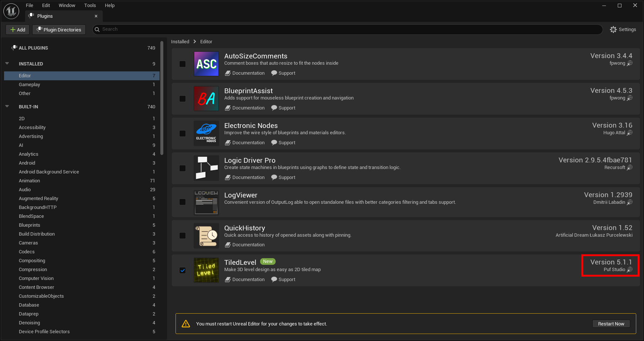Enable the LogViewer plugin checkbox

[183, 202]
